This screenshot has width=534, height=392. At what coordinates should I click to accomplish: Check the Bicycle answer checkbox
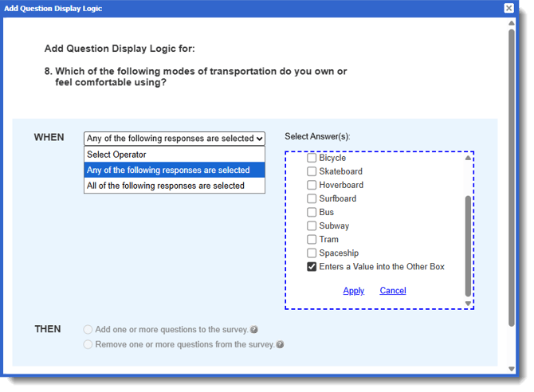pos(312,159)
